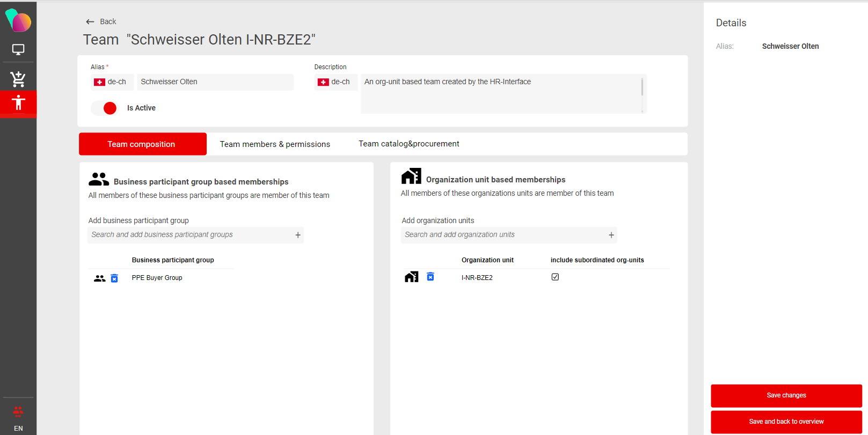Viewport: 868px width, 435px height.
Task: Open the monitor dashboard sidebar icon
Action: click(18, 50)
